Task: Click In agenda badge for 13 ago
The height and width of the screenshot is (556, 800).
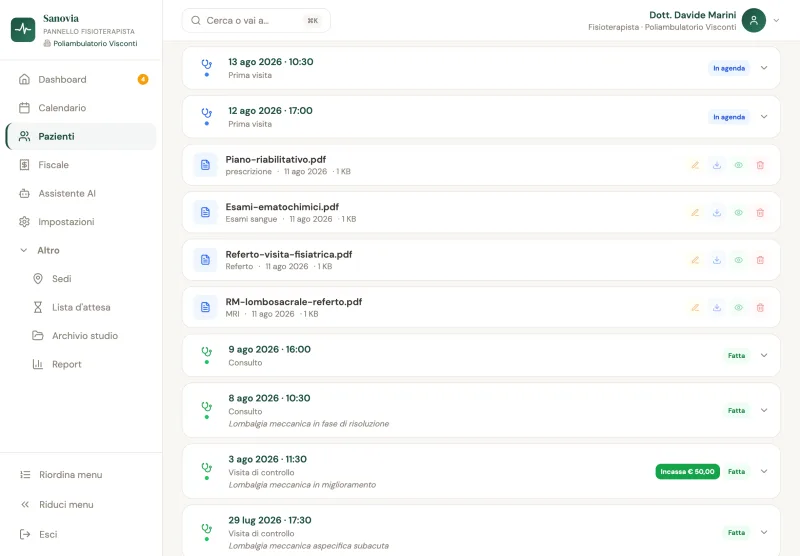Action: [729, 68]
